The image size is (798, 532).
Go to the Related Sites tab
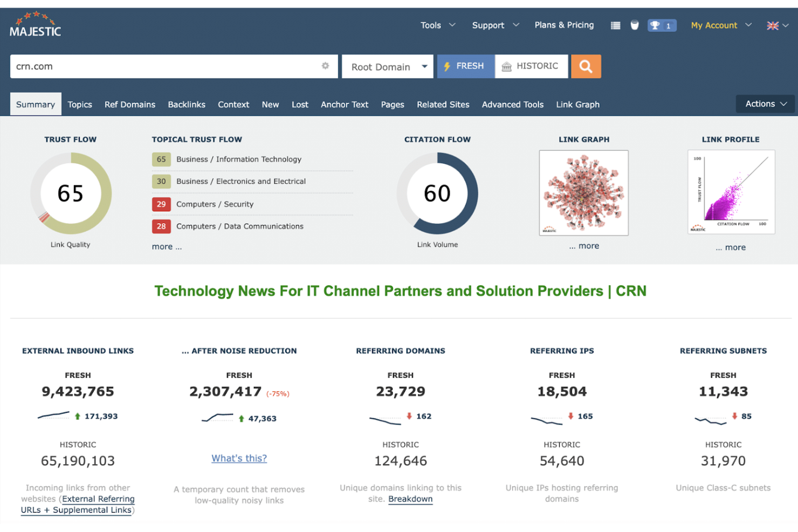(443, 105)
